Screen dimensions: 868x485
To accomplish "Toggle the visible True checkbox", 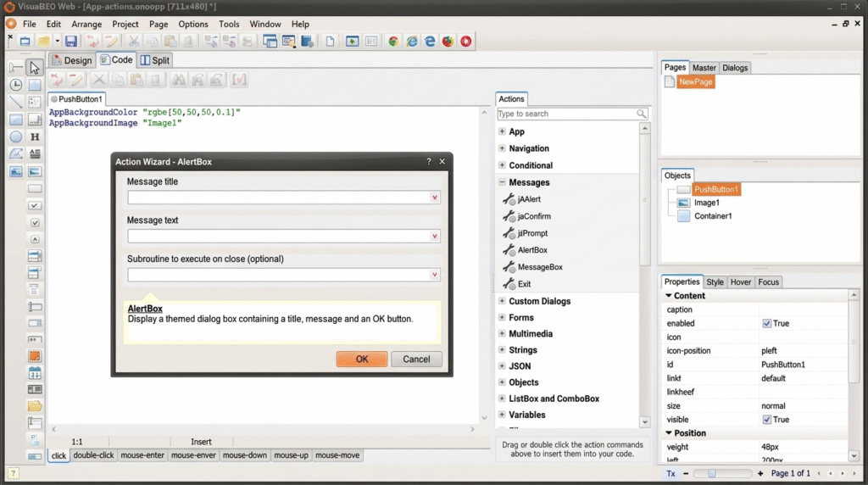I will (766, 420).
